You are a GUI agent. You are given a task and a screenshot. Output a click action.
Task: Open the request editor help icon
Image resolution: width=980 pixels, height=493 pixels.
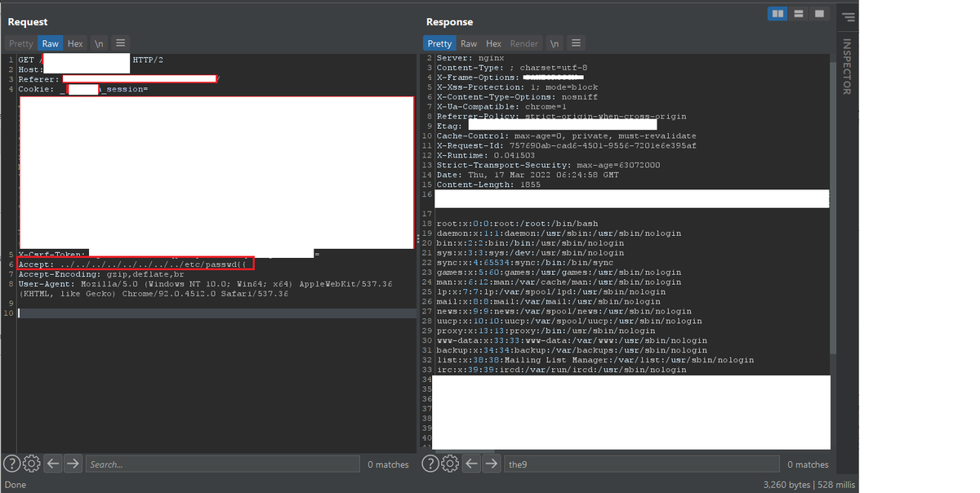click(11, 464)
